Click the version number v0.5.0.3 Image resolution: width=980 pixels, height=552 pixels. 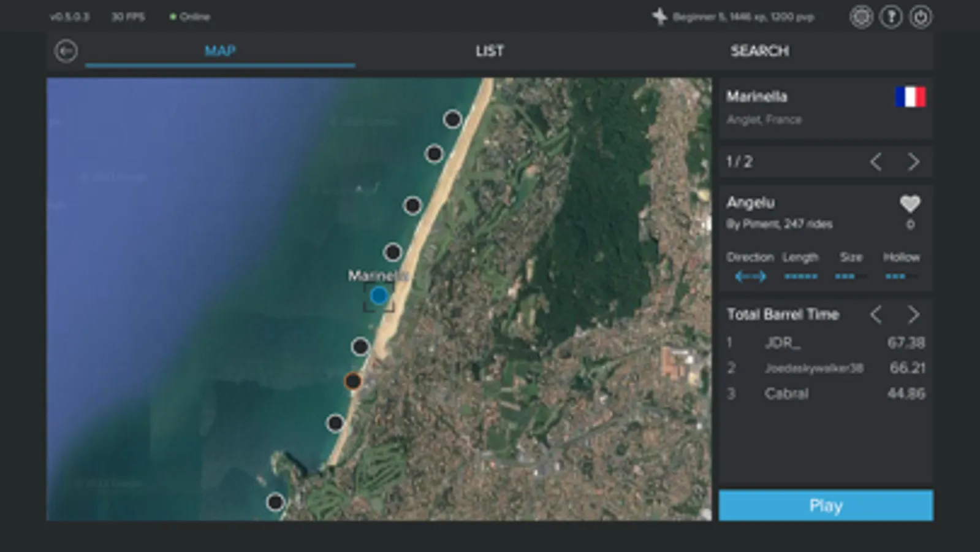point(69,17)
